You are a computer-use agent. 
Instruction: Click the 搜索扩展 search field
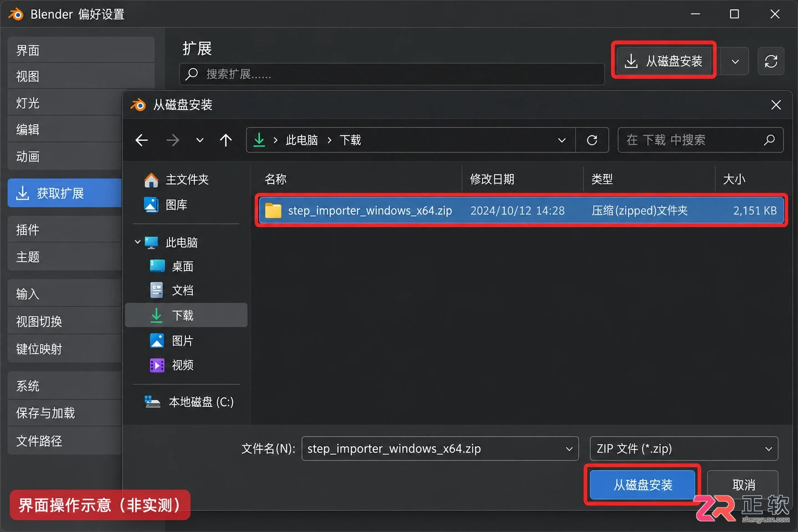tap(392, 74)
